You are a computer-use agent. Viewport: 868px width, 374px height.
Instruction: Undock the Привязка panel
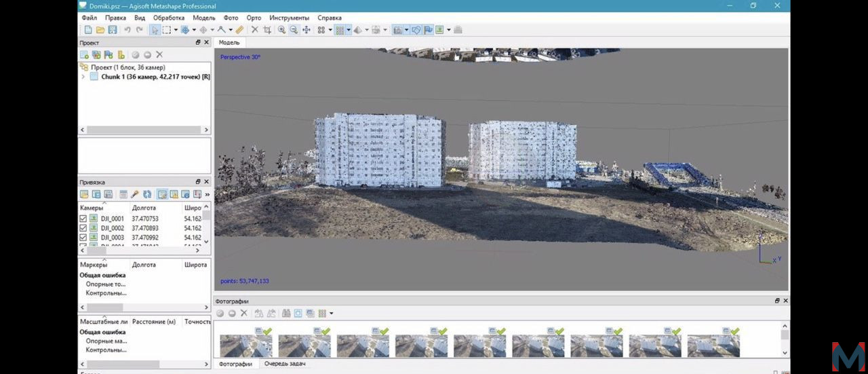198,182
